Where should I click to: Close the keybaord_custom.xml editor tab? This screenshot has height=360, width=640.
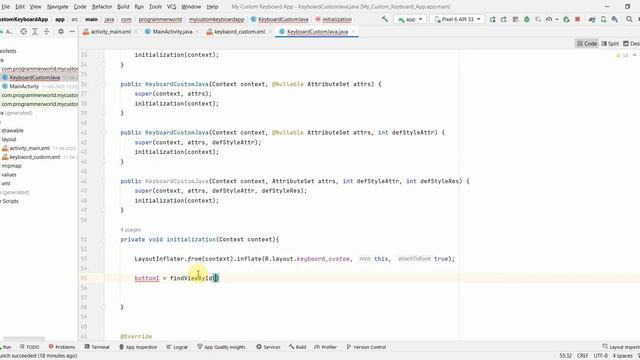click(x=269, y=32)
